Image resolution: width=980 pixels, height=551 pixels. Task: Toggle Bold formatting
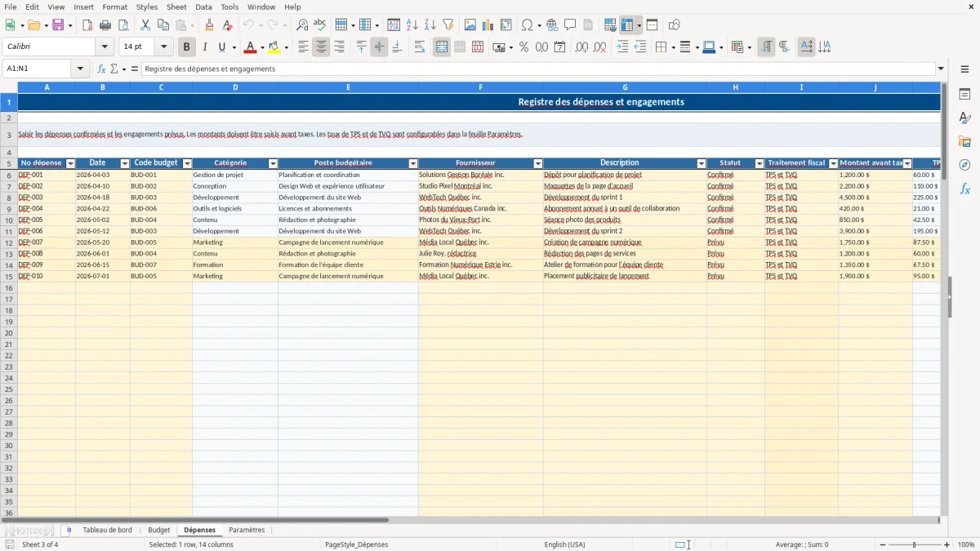(x=186, y=47)
